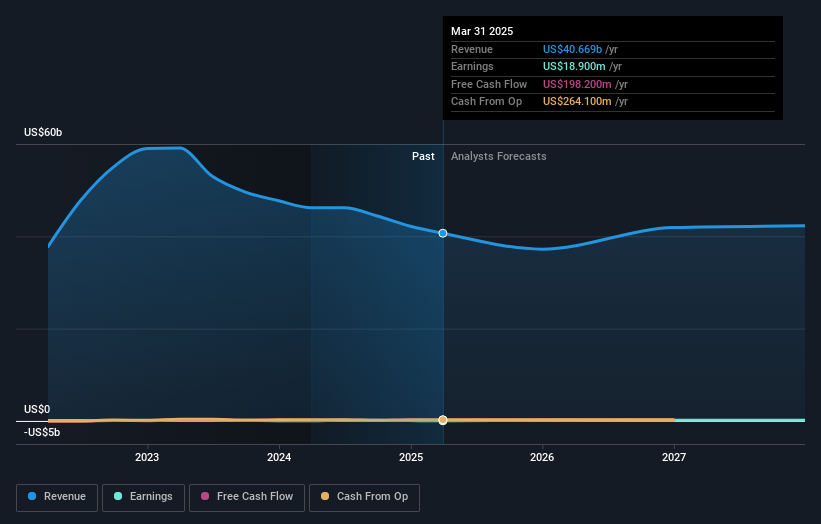
Task: Click the Cash From Op tooltip label
Action: pos(486,102)
